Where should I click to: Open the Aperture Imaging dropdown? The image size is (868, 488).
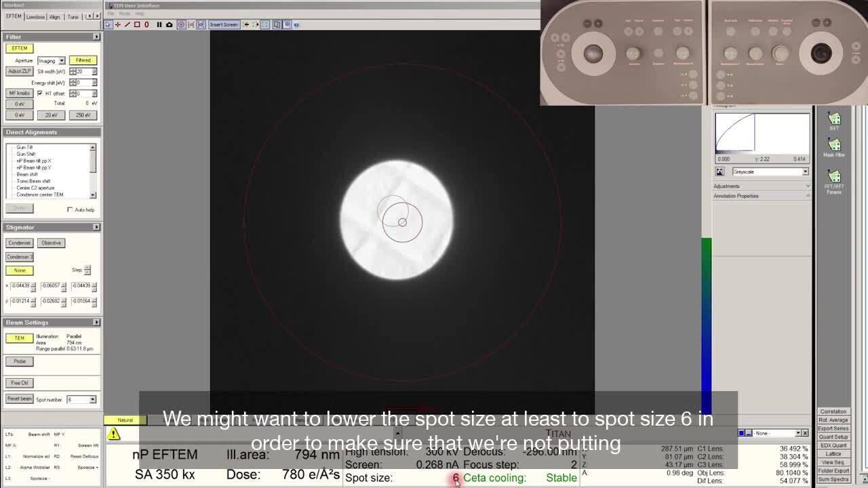pos(52,61)
